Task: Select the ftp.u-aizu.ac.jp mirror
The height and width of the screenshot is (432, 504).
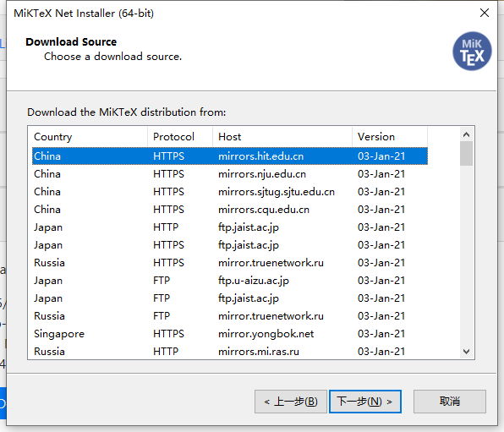Action: [230, 281]
